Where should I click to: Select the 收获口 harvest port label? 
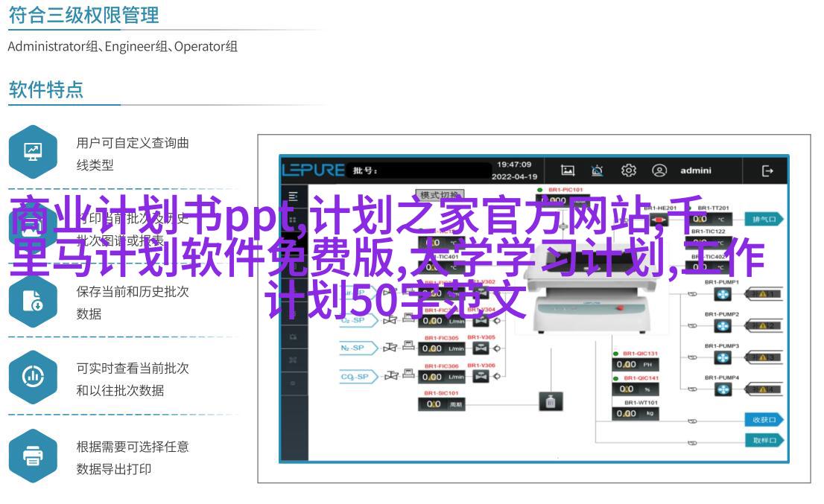pyautogui.click(x=764, y=420)
